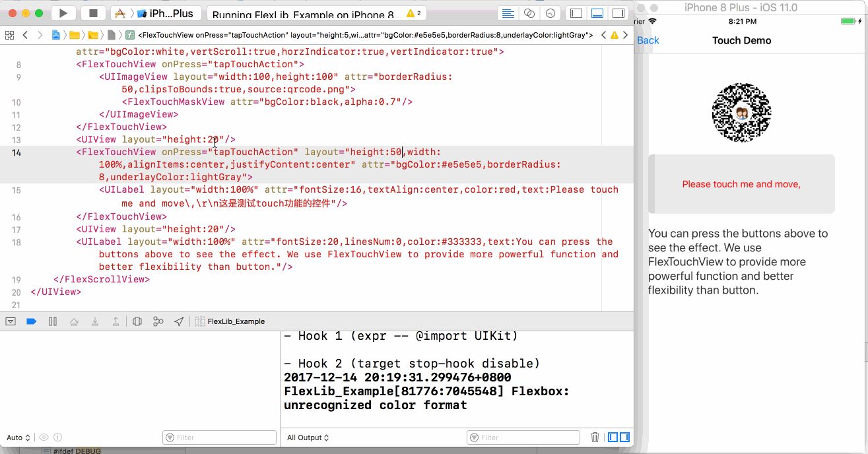Open warnings indicator in activity bar

pos(413,13)
